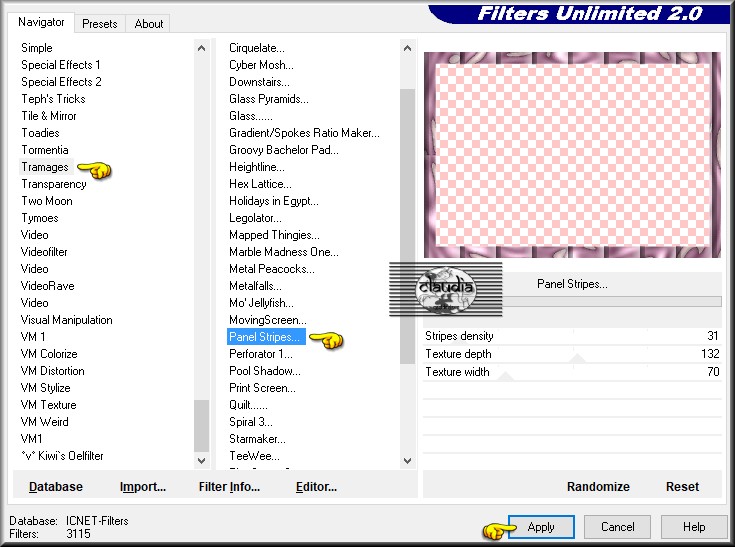Click Import... to add filters
The height and width of the screenshot is (547, 735).
[x=143, y=487]
